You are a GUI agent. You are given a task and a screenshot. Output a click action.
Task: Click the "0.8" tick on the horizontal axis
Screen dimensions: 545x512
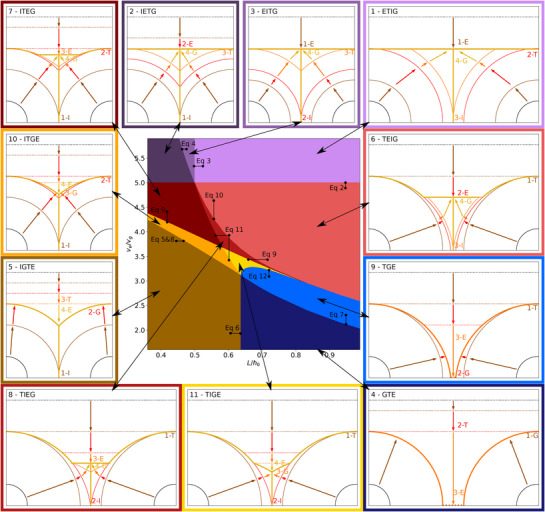coord(296,355)
